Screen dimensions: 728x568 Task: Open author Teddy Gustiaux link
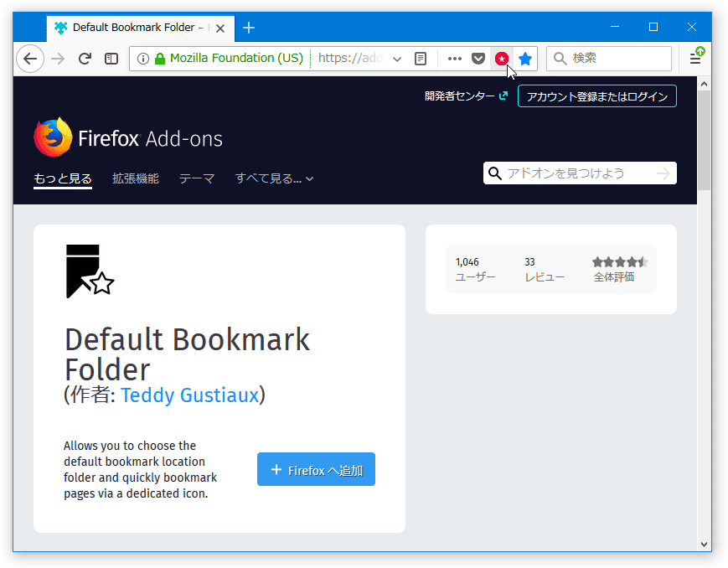point(189,395)
